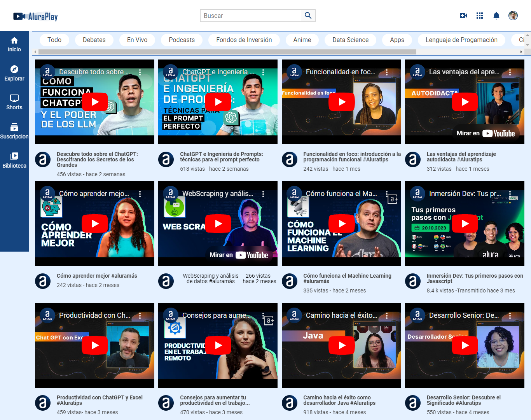
Task: Click the 'Inmersión Dev' video thumbnail
Action: [465, 224]
